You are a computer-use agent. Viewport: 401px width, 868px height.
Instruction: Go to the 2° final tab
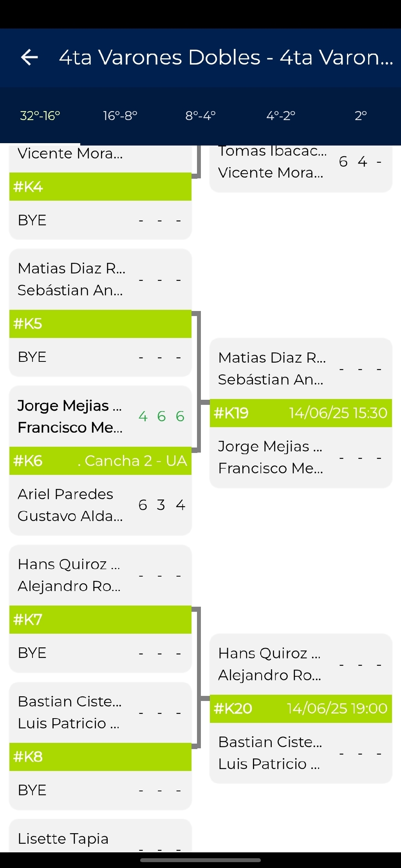[361, 116]
